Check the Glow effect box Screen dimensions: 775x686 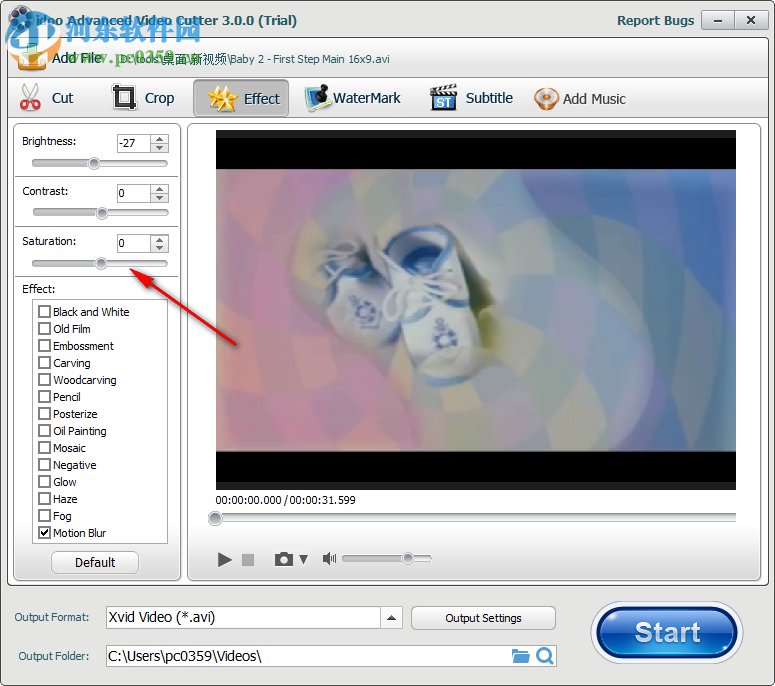click(x=44, y=482)
